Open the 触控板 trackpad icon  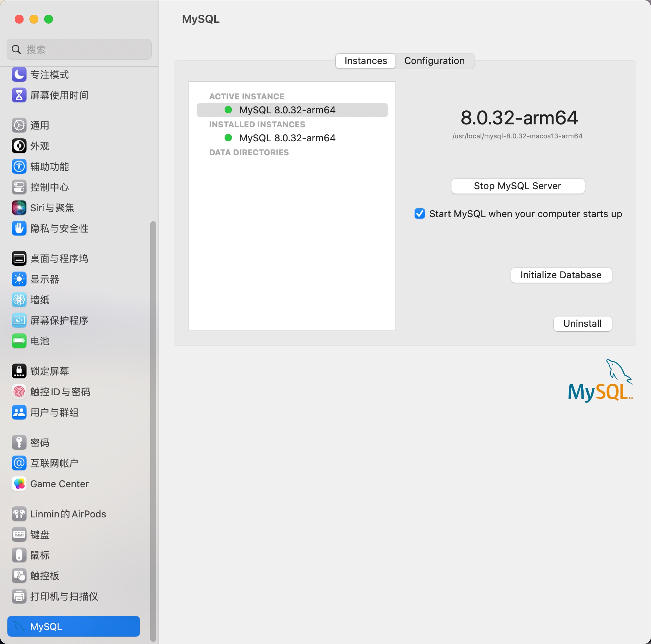tap(19, 576)
